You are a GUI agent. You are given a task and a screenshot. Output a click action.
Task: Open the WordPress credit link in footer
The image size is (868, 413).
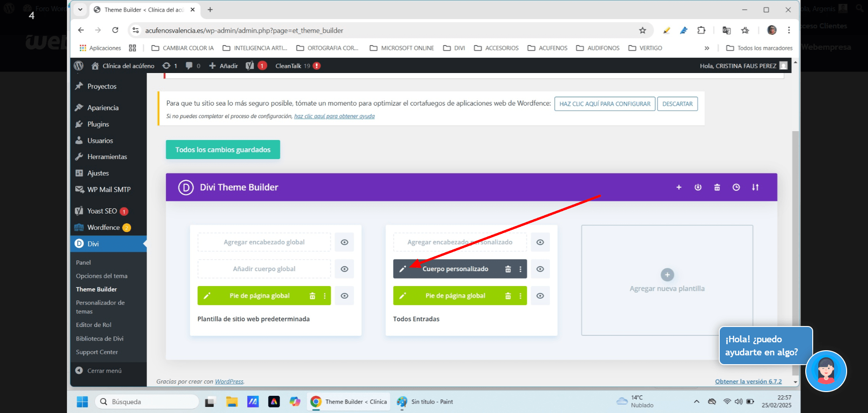tap(229, 381)
